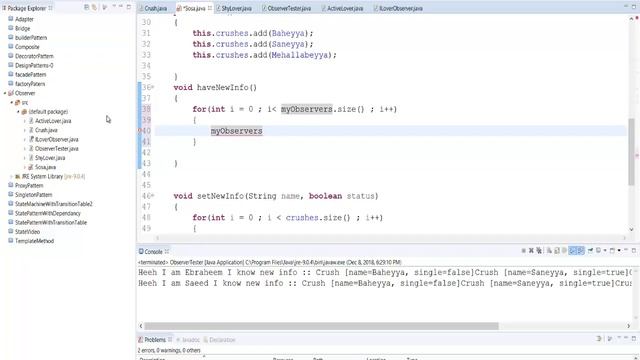Switch to Declaration view tab

(220, 340)
